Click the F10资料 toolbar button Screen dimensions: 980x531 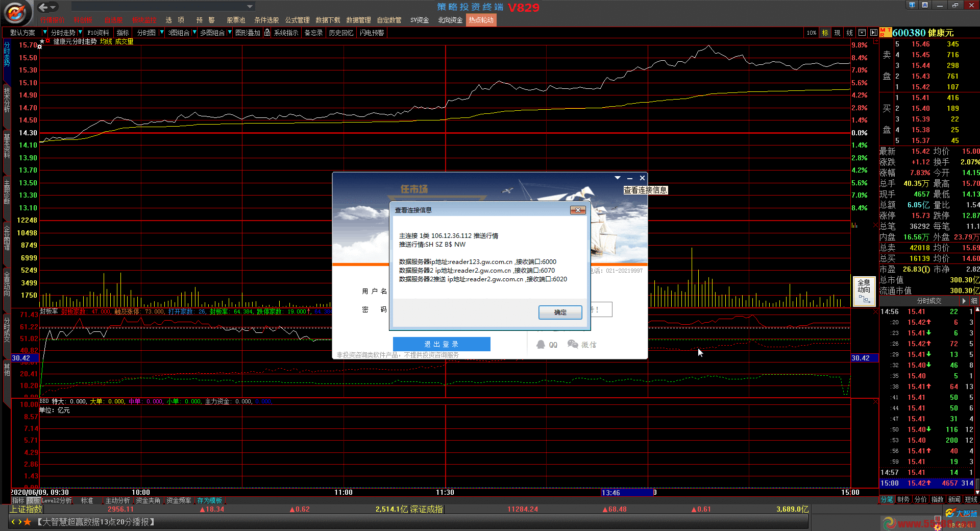[98, 33]
